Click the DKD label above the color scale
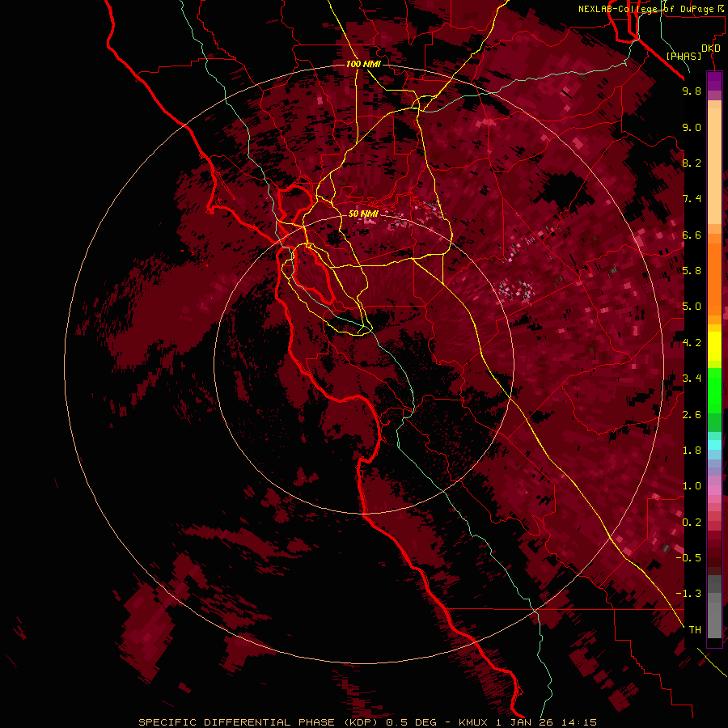 [711, 49]
